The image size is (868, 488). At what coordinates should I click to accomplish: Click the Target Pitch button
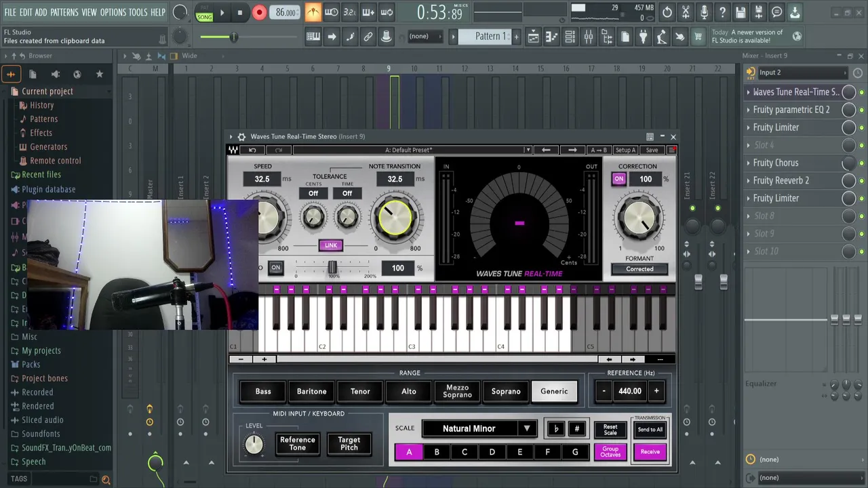click(x=349, y=444)
